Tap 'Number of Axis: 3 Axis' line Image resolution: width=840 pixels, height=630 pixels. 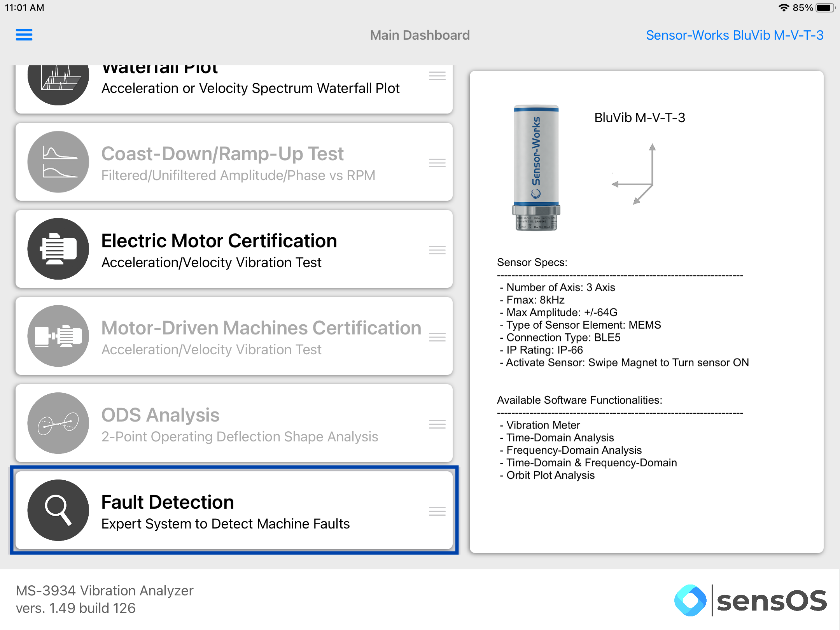pyautogui.click(x=557, y=287)
